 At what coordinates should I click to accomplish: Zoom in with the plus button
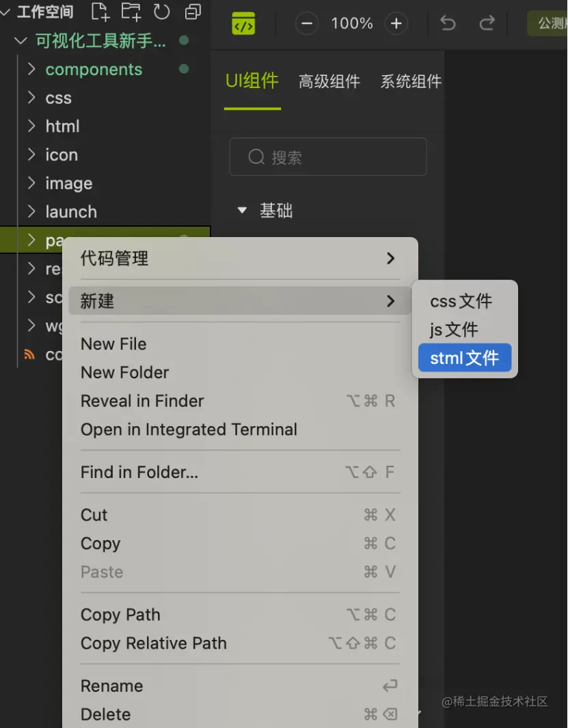pyautogui.click(x=396, y=23)
